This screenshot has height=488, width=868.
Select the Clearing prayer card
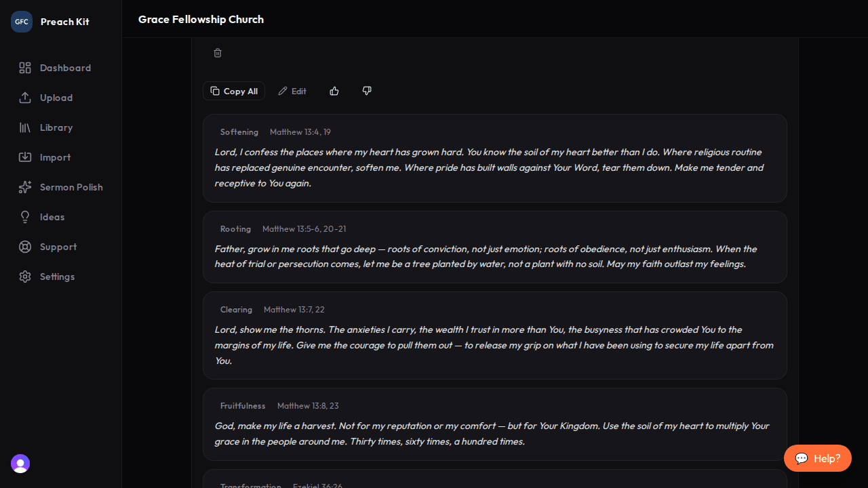pos(494,335)
